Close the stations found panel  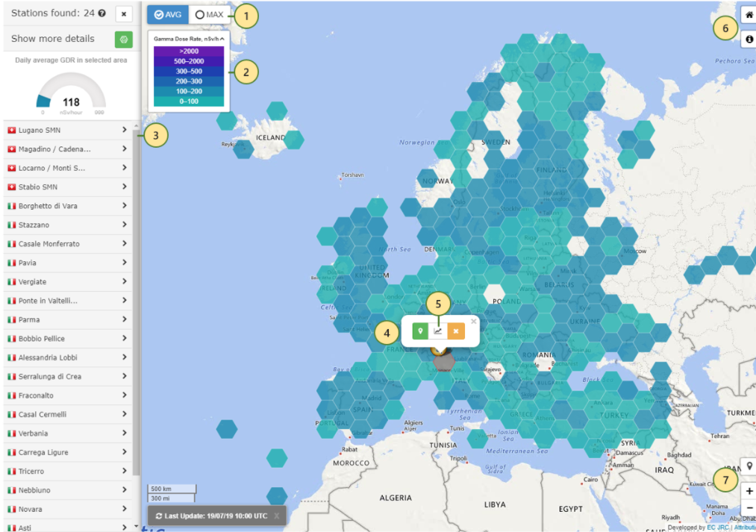tap(124, 14)
